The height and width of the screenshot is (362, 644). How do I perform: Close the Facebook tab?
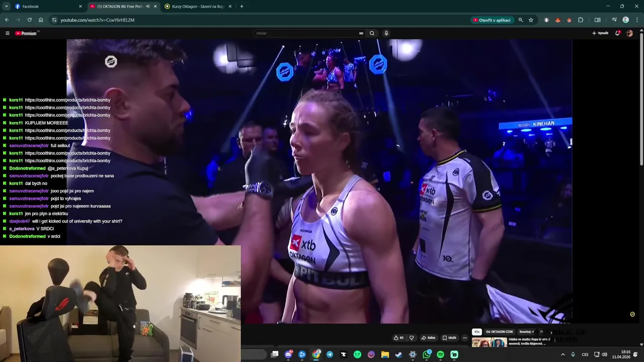[80, 7]
